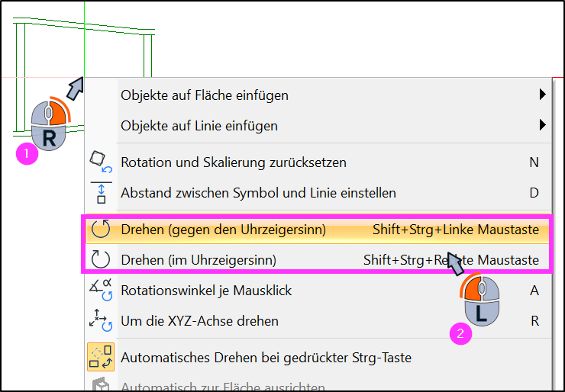Click the symbol-to-line distance icon
This screenshot has width=565, height=392.
[102, 193]
